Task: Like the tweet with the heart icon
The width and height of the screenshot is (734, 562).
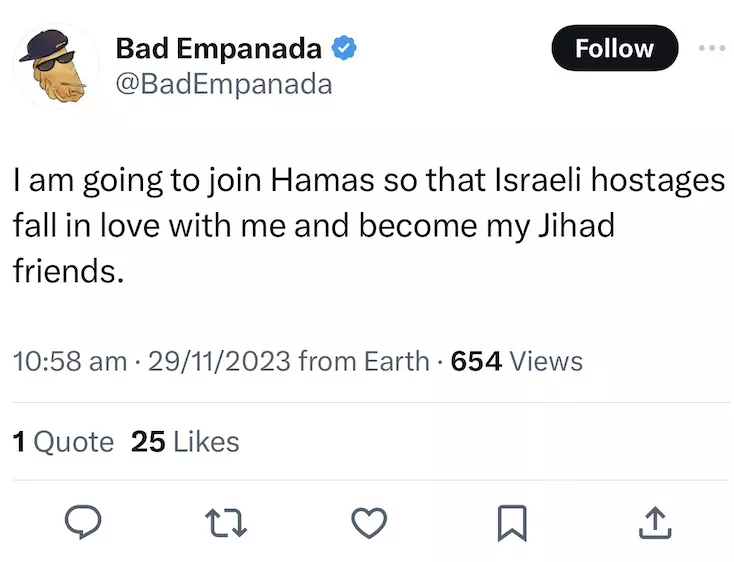Action: (369, 523)
